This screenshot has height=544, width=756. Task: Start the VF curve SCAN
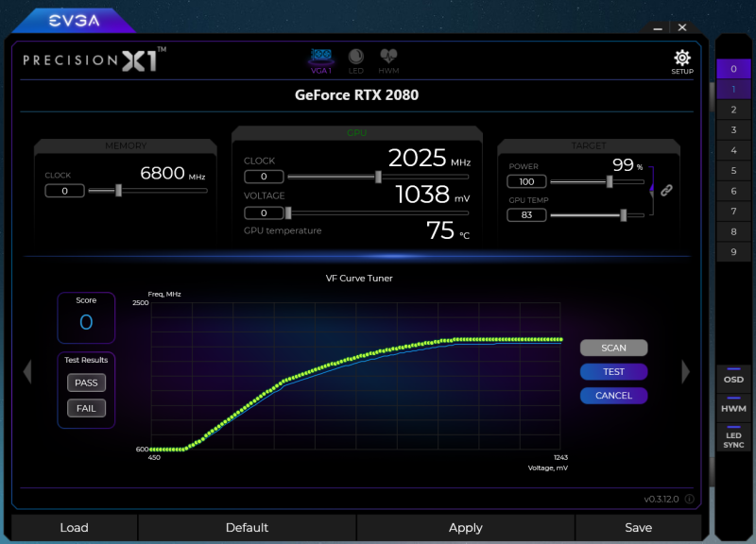click(613, 348)
